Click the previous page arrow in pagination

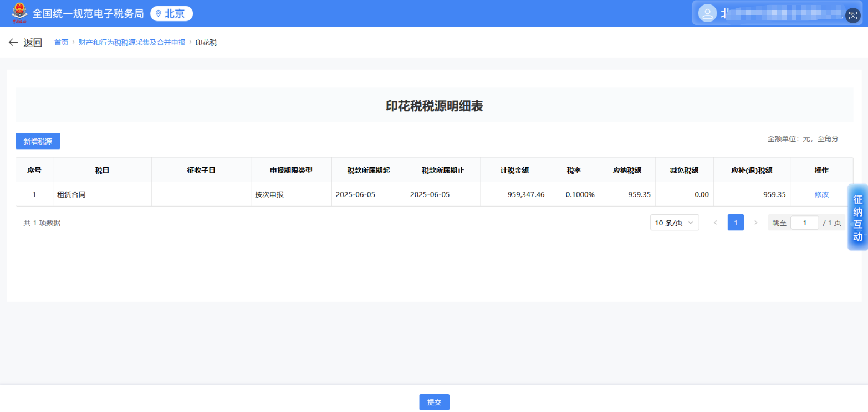715,222
